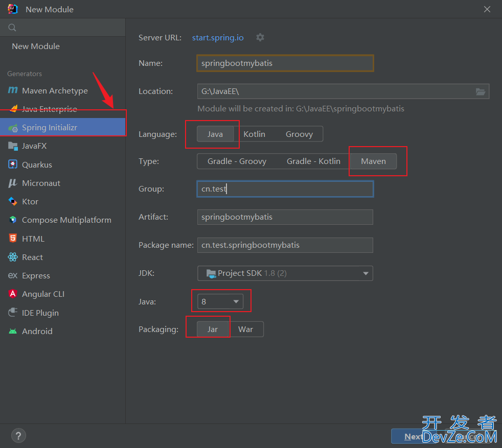Select Kotlin language option
Screen dimensions: 502x448
tap(254, 134)
